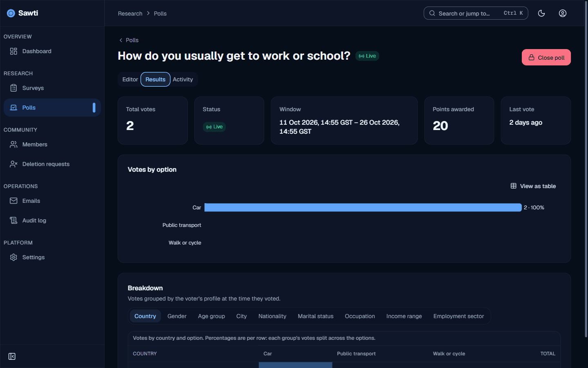Open Members page
The width and height of the screenshot is (588, 368).
[x=52, y=144]
